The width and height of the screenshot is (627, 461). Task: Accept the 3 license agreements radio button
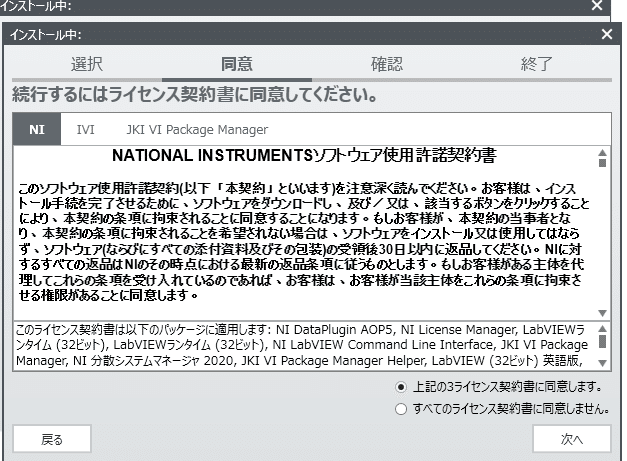click(x=401, y=387)
